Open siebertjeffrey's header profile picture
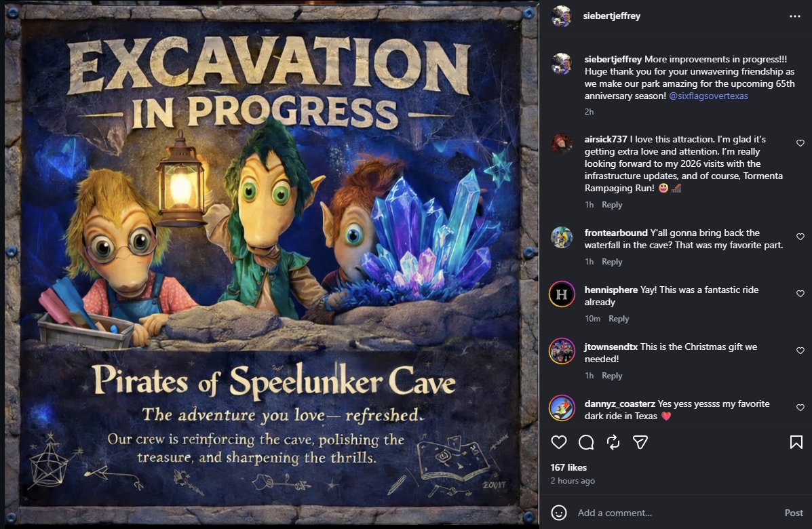Screen dimensions: 812x529 click(562, 16)
